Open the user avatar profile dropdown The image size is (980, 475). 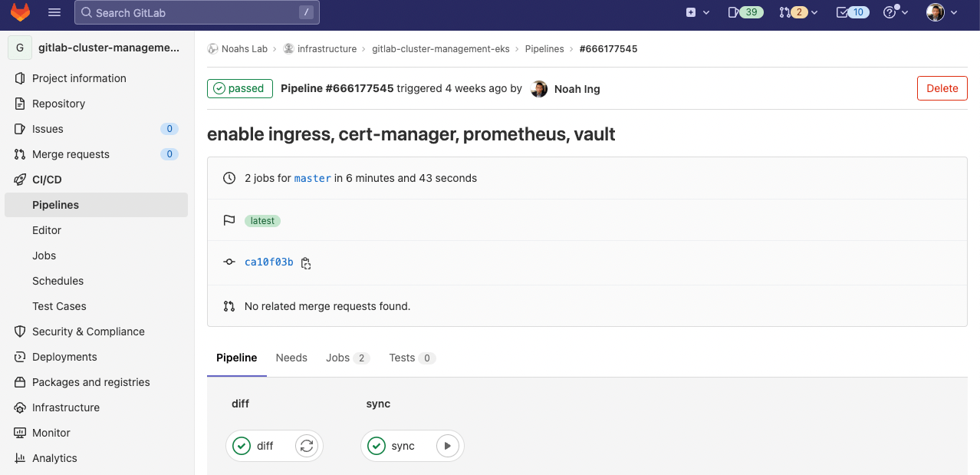tap(942, 12)
